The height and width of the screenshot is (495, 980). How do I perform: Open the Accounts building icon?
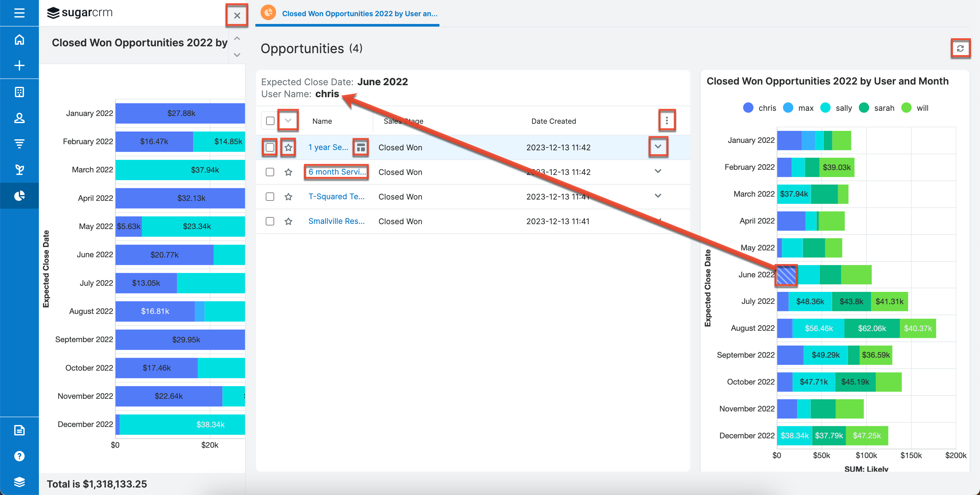point(19,92)
